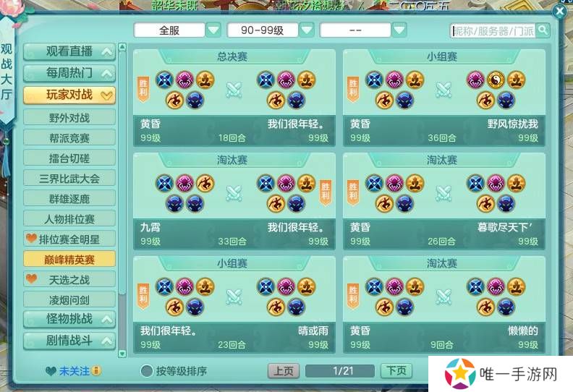
Task: Select 巅峰精英赛 category
Action: pyautogui.click(x=69, y=260)
